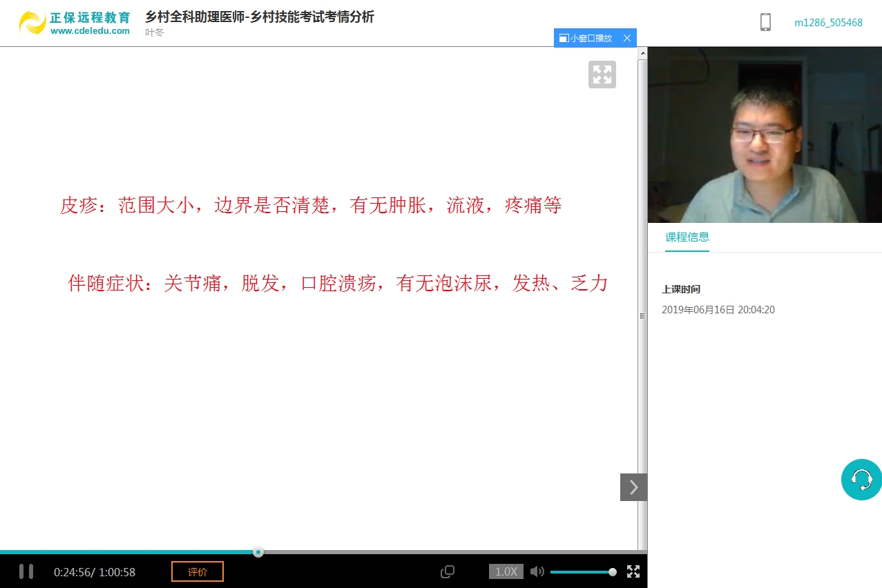
Task: Open the customer service headset chat
Action: [x=861, y=479]
